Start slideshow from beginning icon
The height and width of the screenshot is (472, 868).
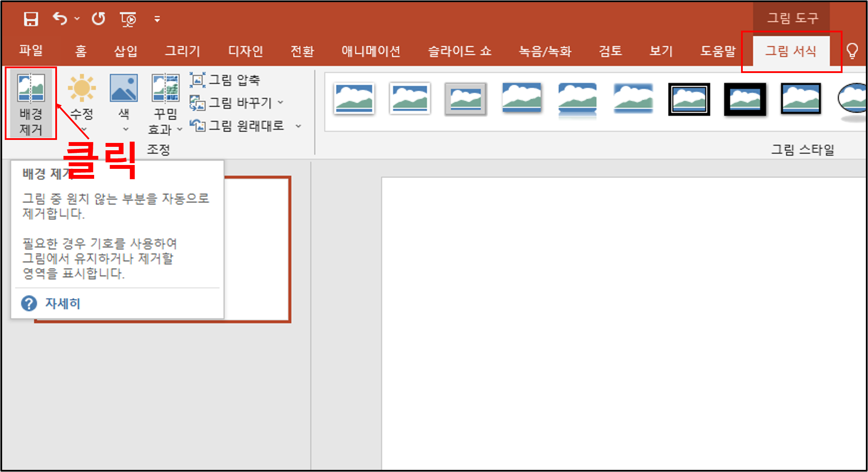[x=128, y=19]
